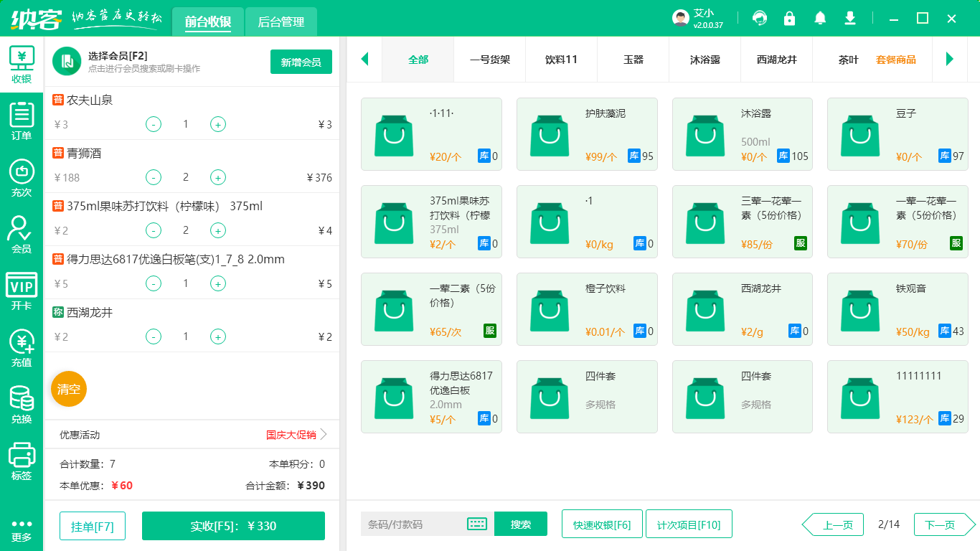Select the 沐浴露 category tab

[705, 60]
